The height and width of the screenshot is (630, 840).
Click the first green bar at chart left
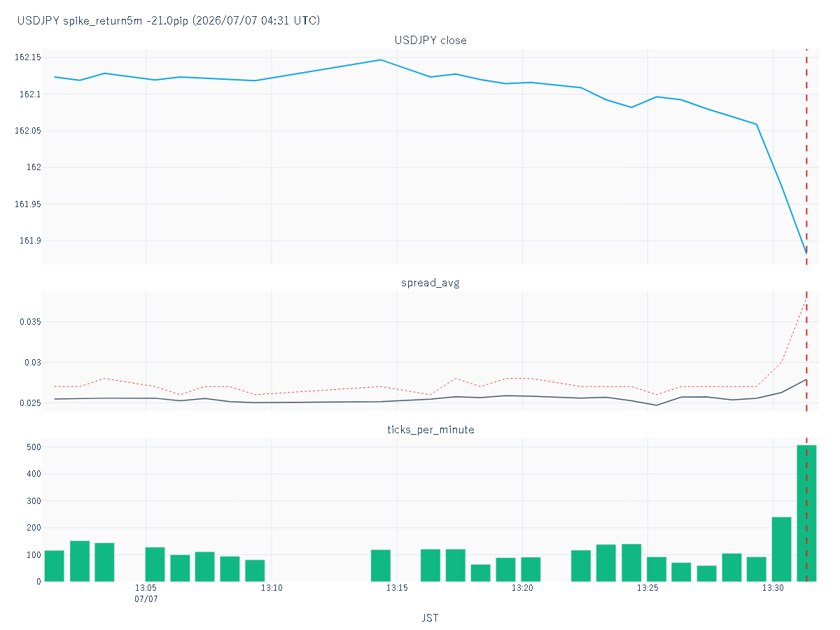54,566
